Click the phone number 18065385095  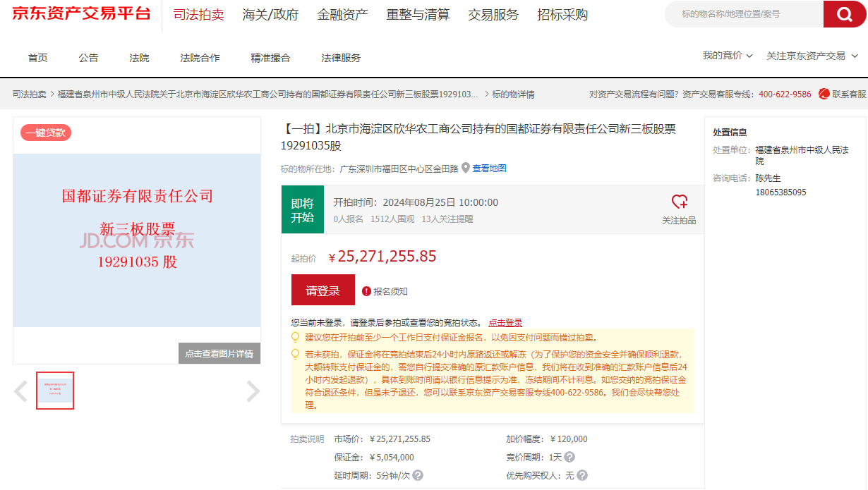[x=780, y=192]
